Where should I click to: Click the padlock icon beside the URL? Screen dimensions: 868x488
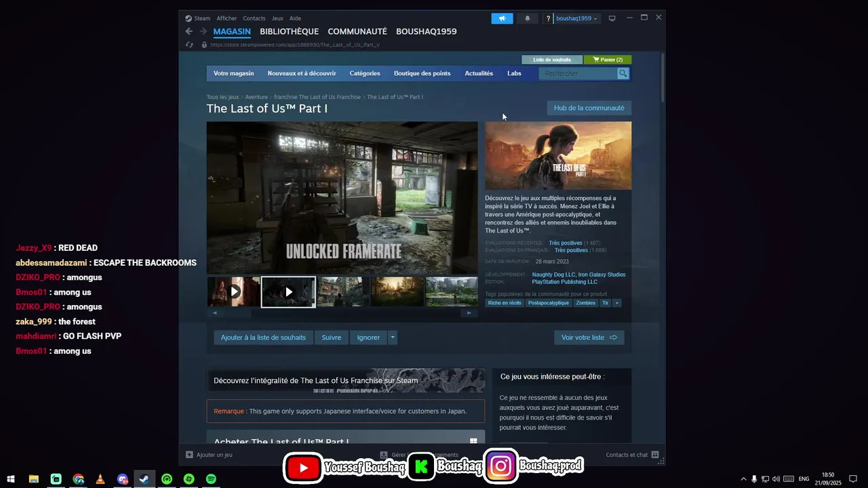(x=204, y=45)
